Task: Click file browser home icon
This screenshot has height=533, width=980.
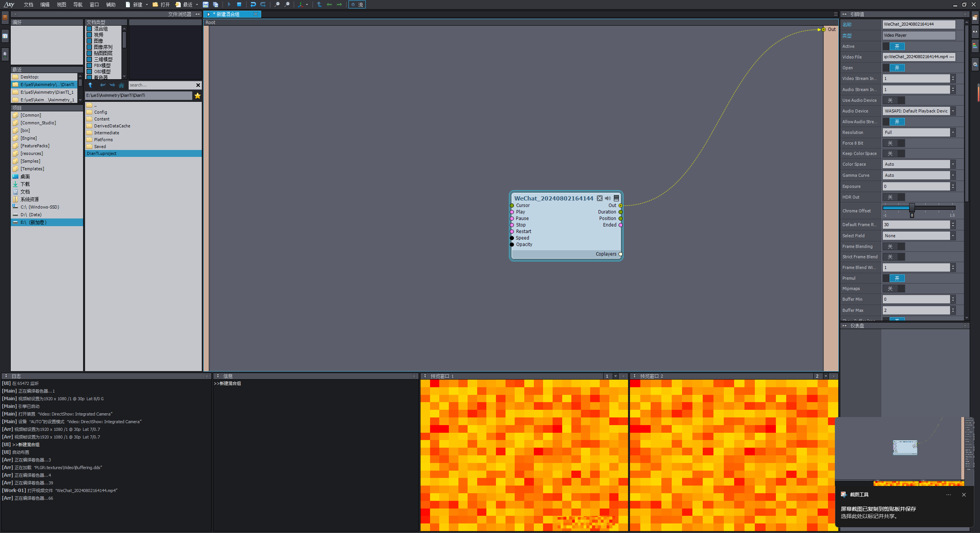Action: [x=121, y=85]
